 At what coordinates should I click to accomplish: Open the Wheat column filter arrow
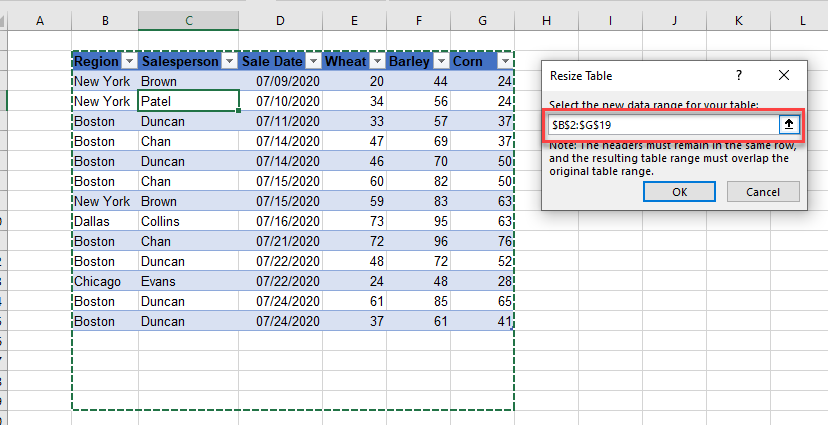tap(376, 61)
